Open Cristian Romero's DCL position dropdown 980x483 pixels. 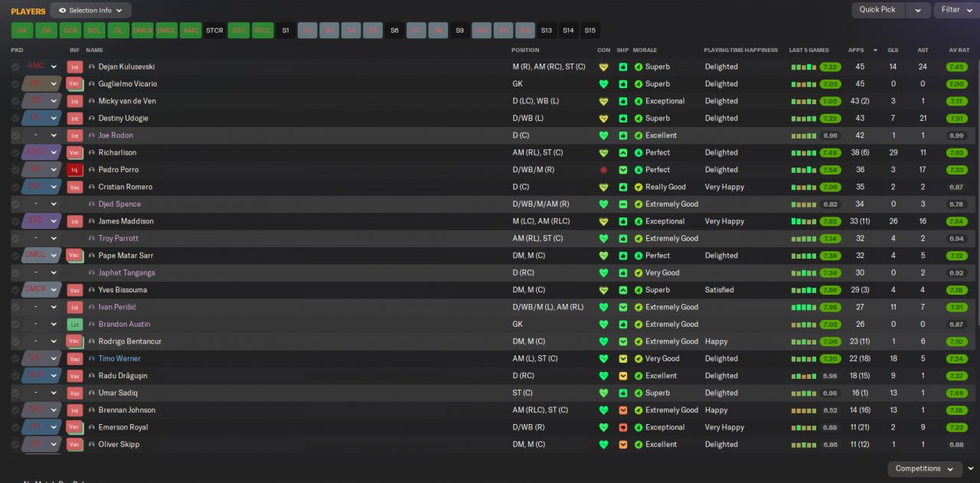54,187
